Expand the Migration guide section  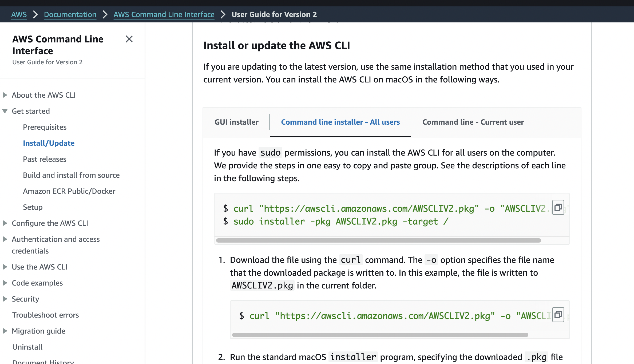(5, 331)
